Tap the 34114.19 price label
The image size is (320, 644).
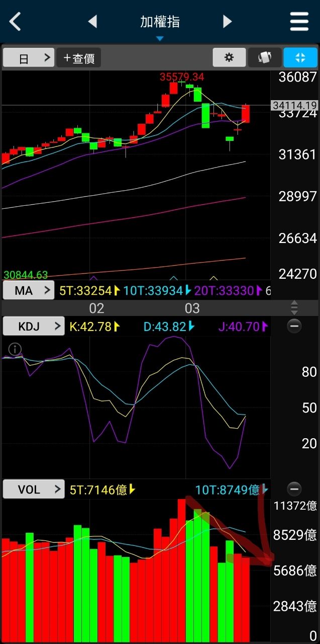coord(295,106)
